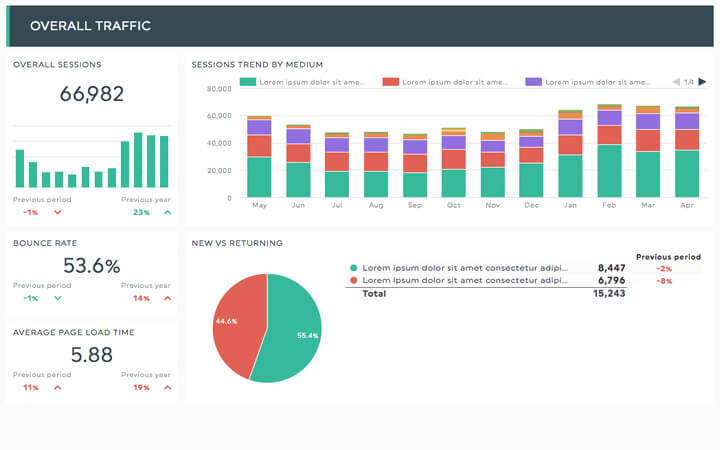Screen dimensions: 720x450
Task: Click Overall Sessions previous year up arrow
Action: [167, 212]
